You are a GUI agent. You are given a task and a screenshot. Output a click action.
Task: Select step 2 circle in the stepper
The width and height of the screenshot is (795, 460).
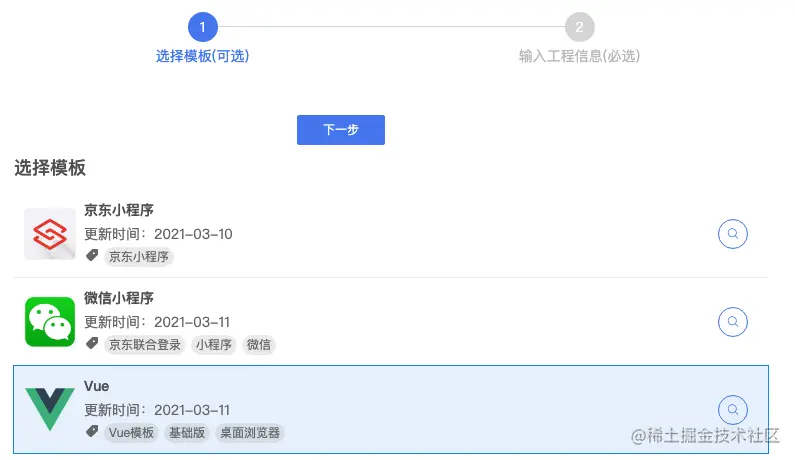tap(580, 27)
